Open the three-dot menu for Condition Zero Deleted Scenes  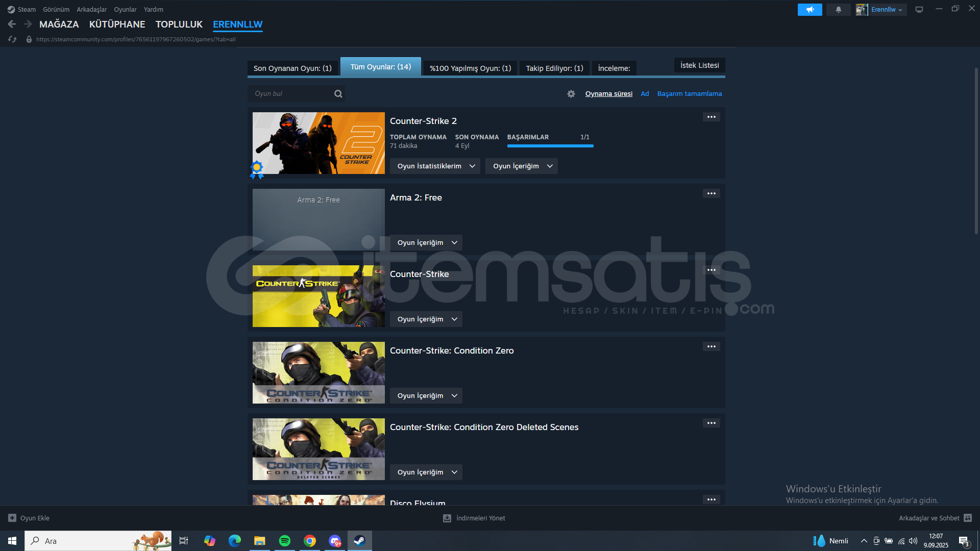coord(711,423)
